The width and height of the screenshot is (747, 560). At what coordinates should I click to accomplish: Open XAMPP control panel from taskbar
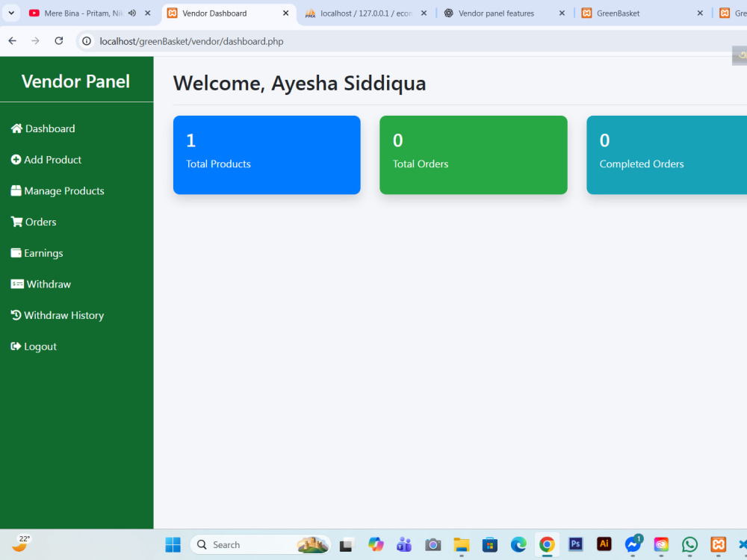pyautogui.click(x=719, y=544)
